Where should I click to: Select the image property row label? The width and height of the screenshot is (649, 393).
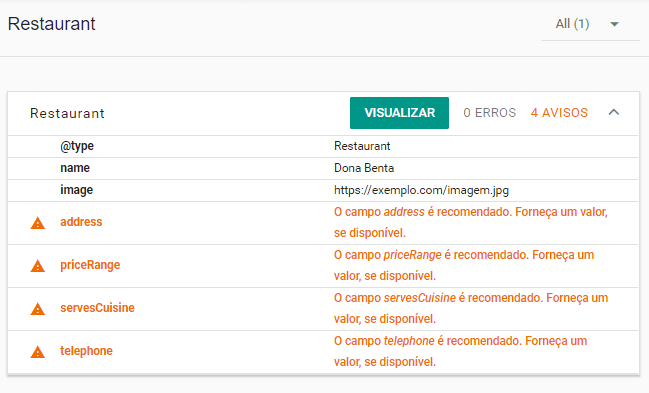[x=77, y=190]
